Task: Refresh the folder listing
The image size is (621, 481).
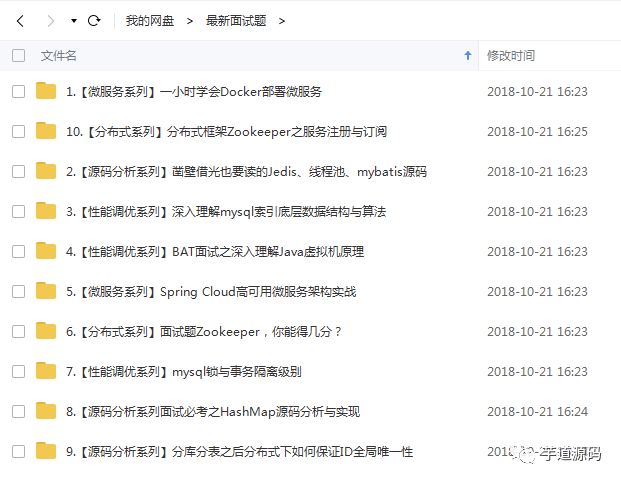Action: pyautogui.click(x=94, y=21)
